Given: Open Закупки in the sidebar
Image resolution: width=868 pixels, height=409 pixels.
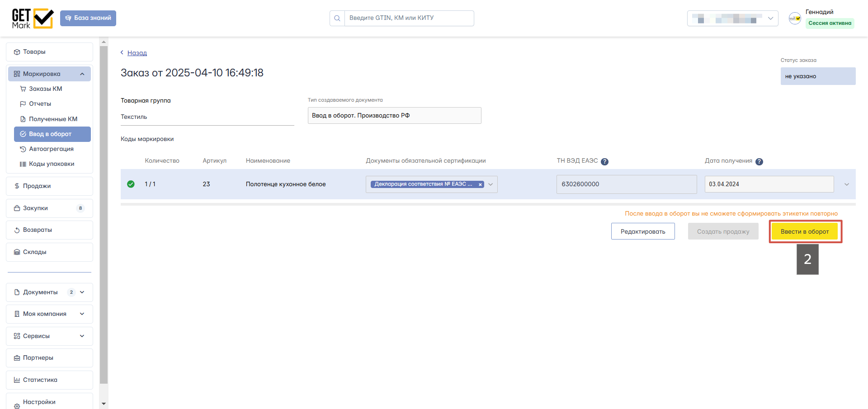Looking at the screenshot, I should coord(49,208).
